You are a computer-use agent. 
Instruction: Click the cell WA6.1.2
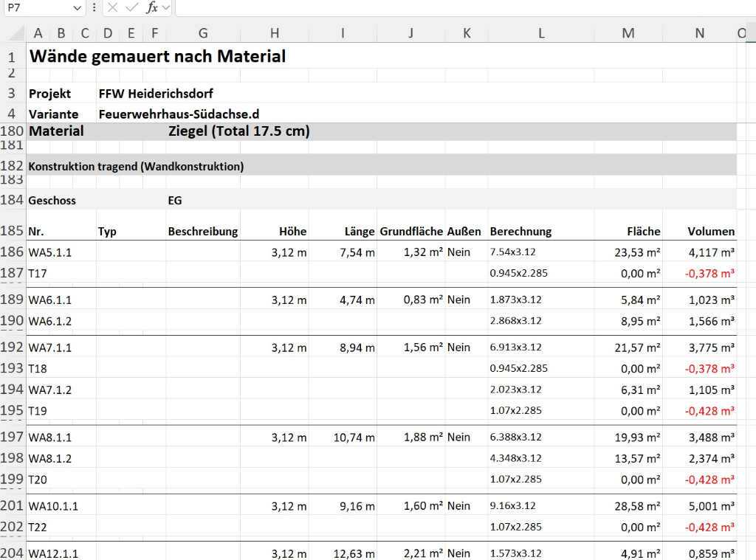(x=49, y=322)
